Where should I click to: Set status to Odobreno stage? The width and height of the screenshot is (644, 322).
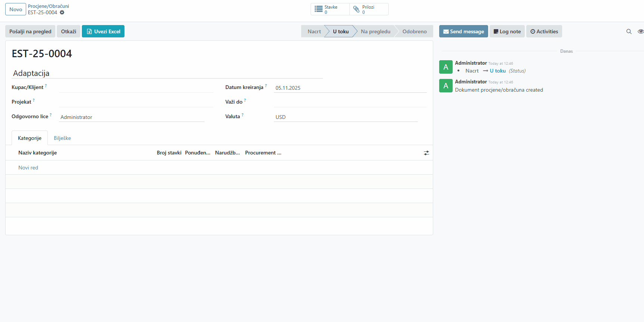click(414, 31)
